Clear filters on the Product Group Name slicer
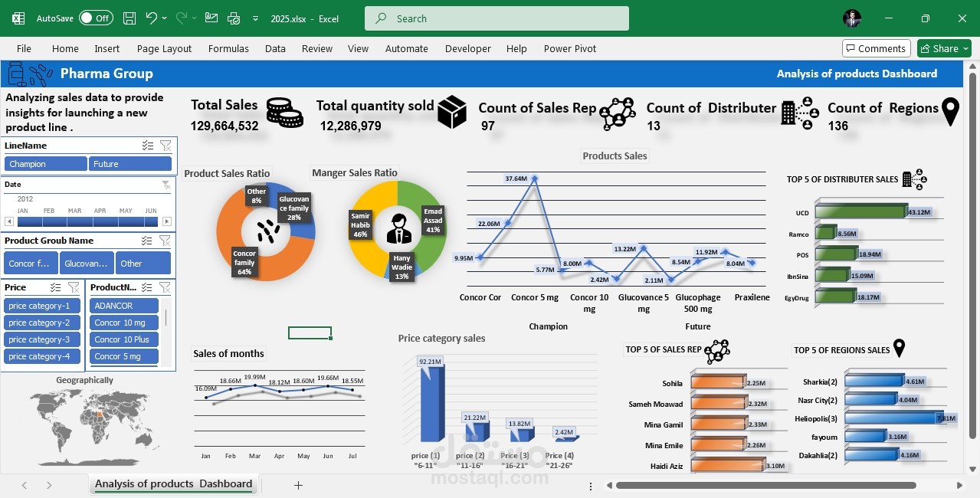Image resolution: width=980 pixels, height=498 pixels. (x=166, y=240)
